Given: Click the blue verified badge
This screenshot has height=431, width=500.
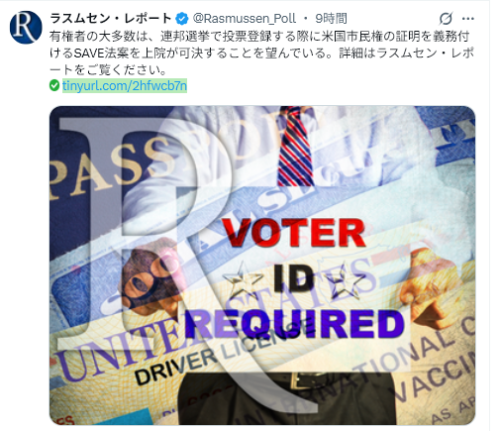Looking at the screenshot, I should point(182,19).
